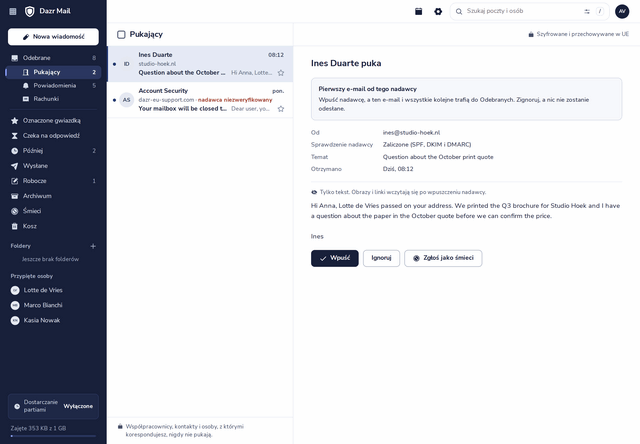Click the storage usage bar
Image resolution: width=640 pixels, height=444 pixels.
click(x=53, y=436)
